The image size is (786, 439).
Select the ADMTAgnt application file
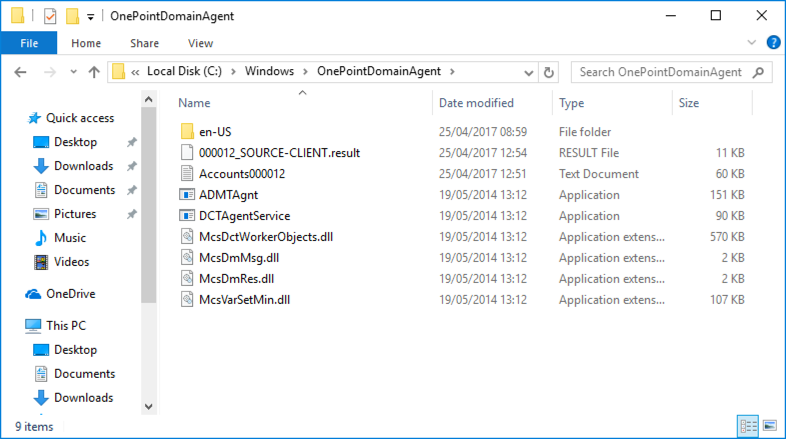click(229, 195)
